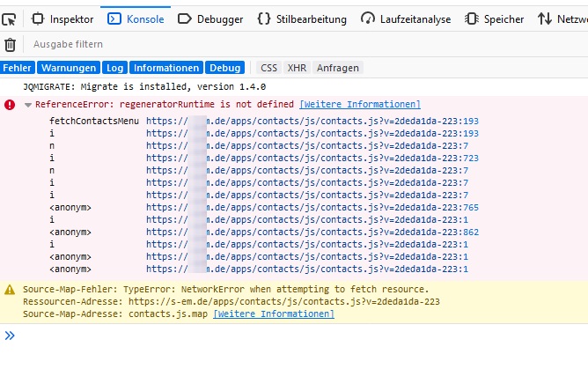Open Weitere Informationen link for ReferenceError
This screenshot has height=369, width=588.
pyautogui.click(x=360, y=104)
